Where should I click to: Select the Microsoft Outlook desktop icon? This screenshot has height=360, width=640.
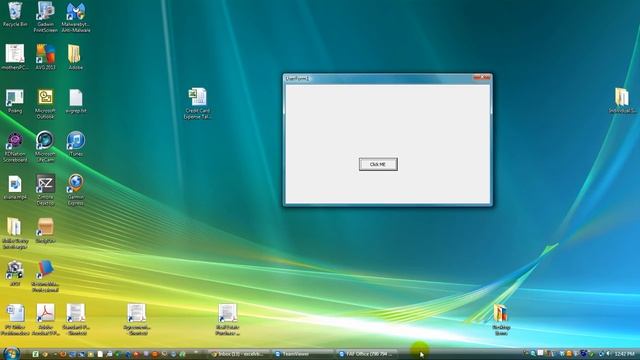pyautogui.click(x=45, y=104)
